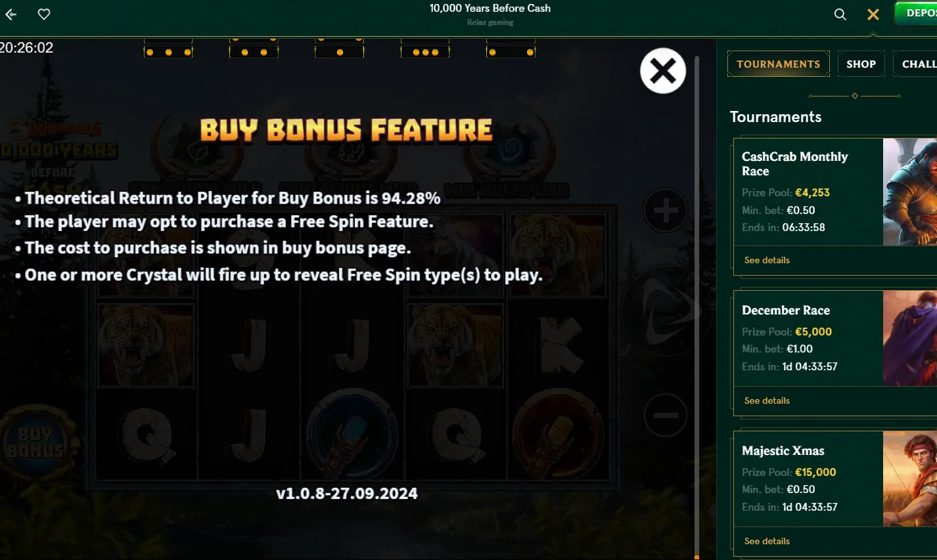Open the Buy Bonus badge

[36, 442]
